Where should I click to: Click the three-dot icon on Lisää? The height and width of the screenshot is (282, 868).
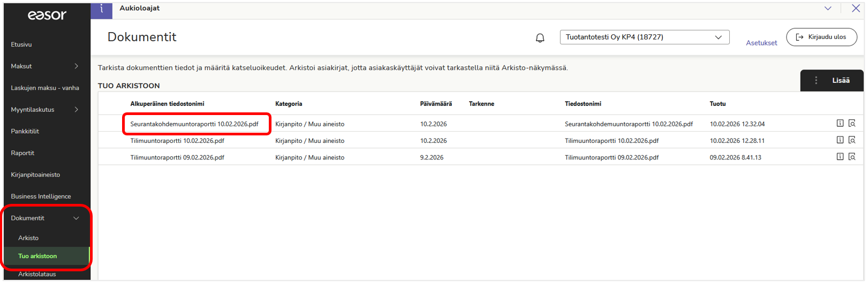pos(816,80)
